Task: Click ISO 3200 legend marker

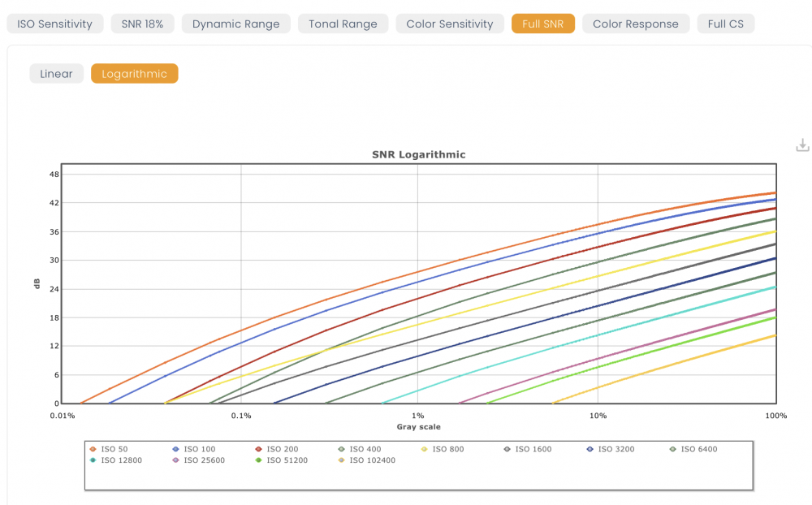Action: point(590,449)
